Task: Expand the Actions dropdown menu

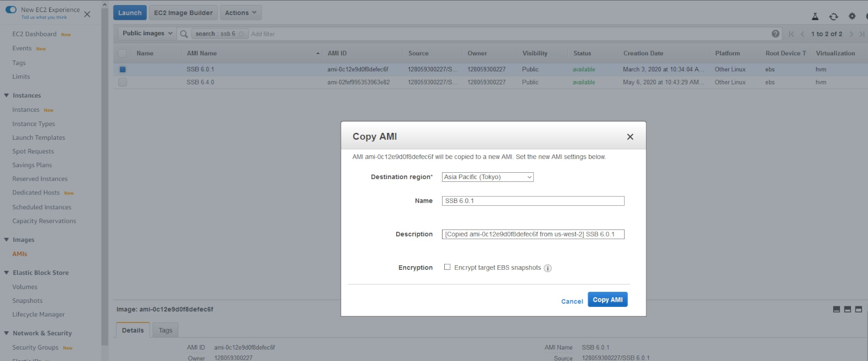Action: click(x=240, y=13)
